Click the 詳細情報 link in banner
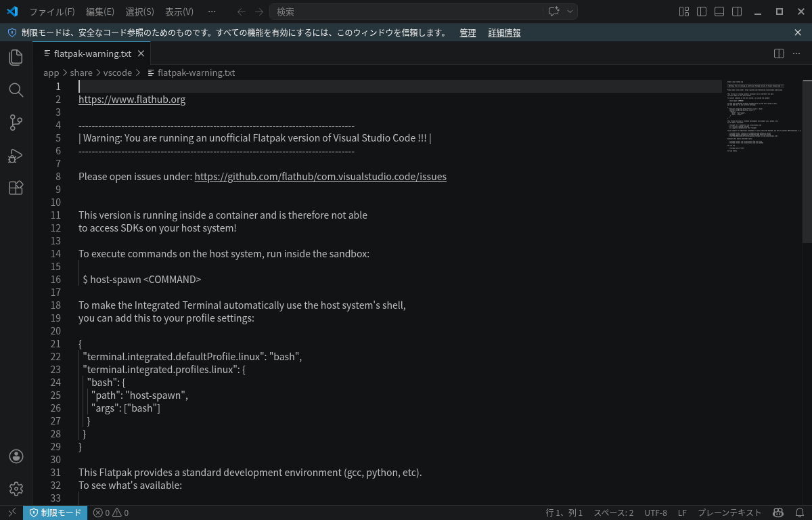This screenshot has width=812, height=520. coord(505,32)
